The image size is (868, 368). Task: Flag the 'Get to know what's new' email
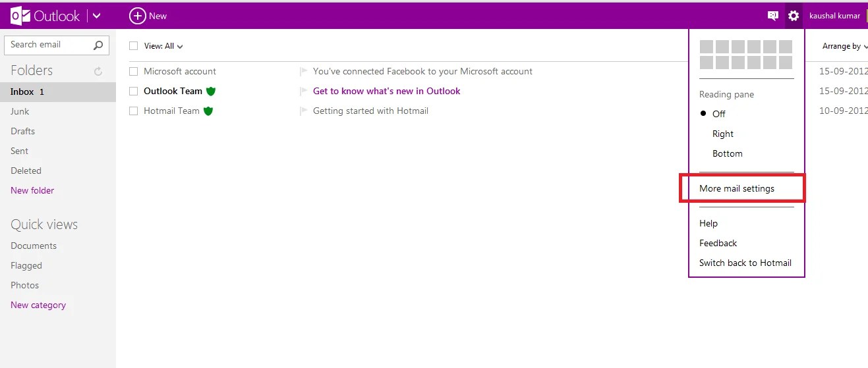coord(303,91)
